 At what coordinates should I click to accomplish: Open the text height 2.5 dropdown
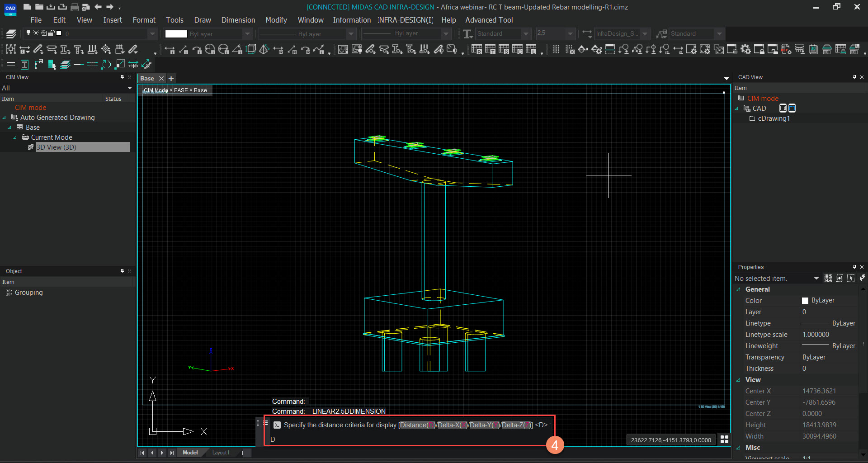click(570, 34)
